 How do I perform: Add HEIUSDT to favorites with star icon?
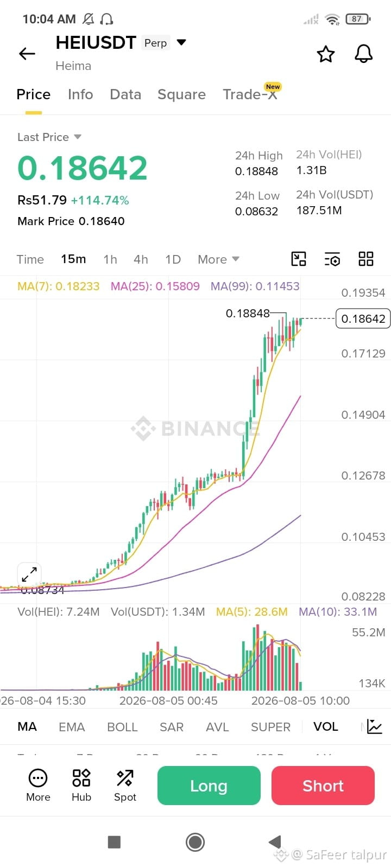(x=326, y=54)
